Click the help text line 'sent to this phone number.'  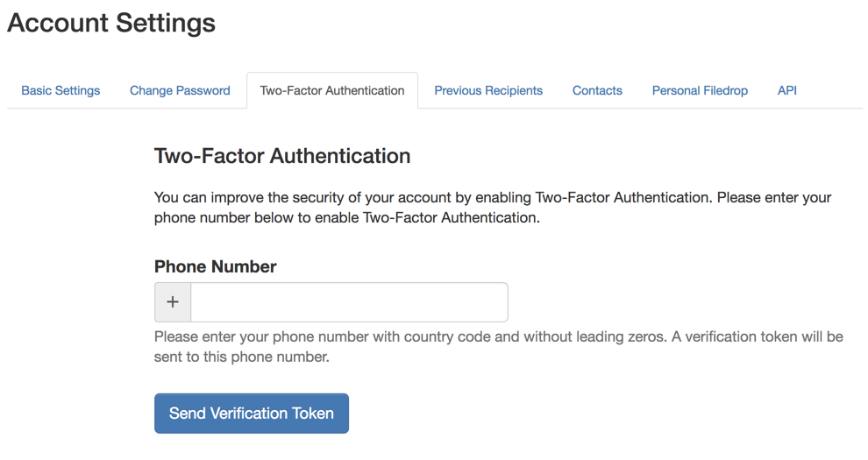[x=241, y=357]
